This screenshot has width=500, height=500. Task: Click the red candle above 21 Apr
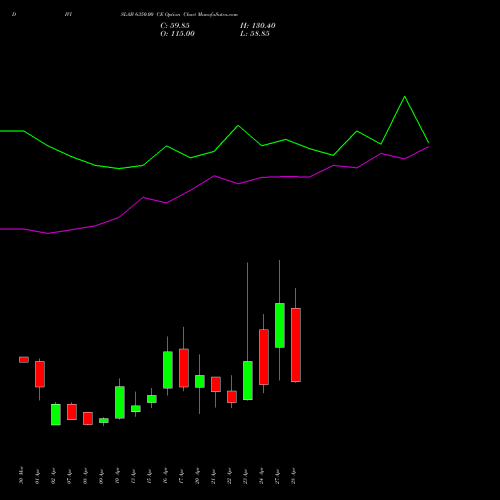216,384
